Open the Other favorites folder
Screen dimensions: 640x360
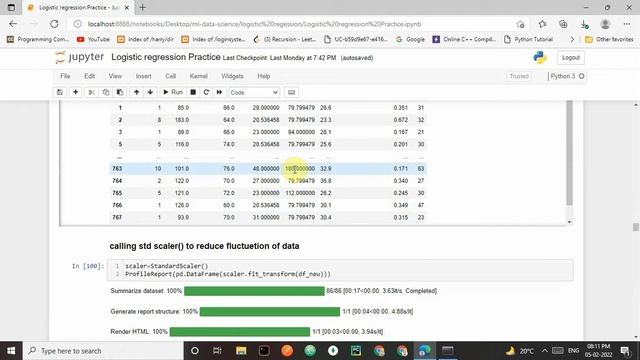[x=609, y=39]
